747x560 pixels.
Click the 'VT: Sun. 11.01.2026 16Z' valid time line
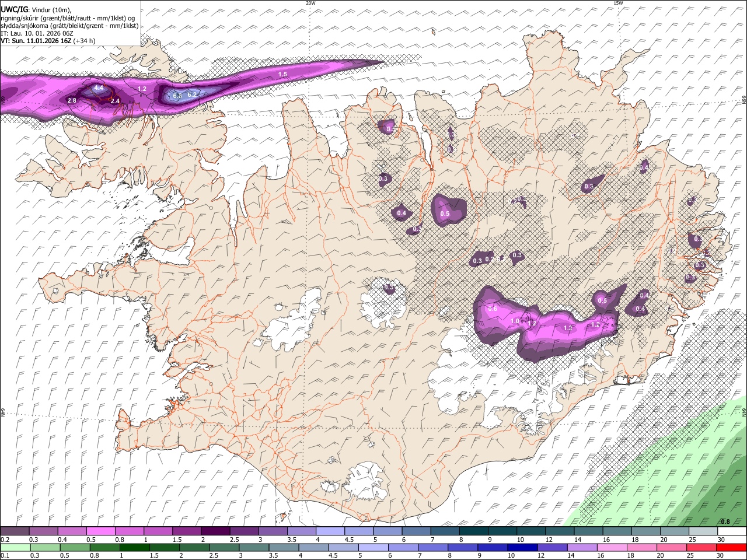[x=48, y=41]
